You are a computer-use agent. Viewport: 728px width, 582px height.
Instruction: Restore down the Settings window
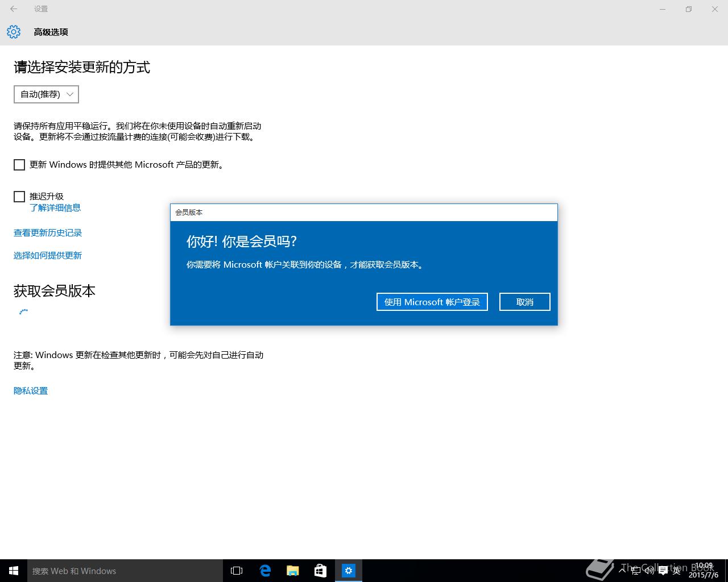(689, 9)
